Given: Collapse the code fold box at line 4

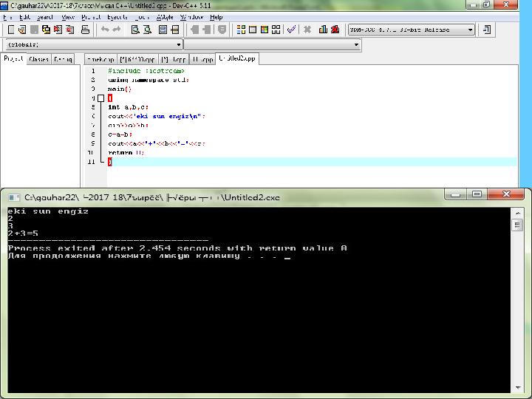Looking at the screenshot, I should [101, 98].
